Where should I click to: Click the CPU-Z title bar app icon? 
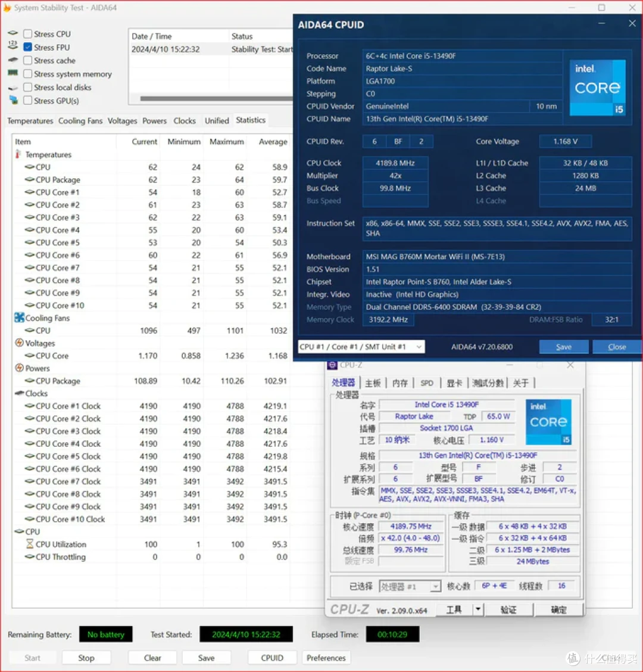point(332,365)
